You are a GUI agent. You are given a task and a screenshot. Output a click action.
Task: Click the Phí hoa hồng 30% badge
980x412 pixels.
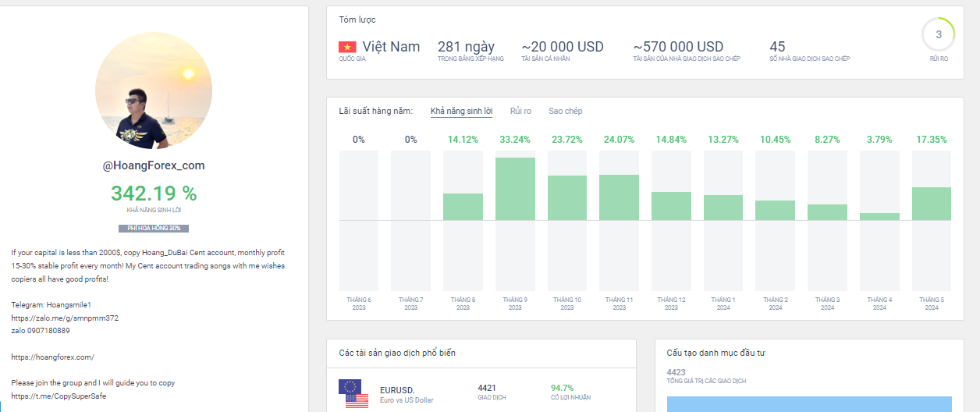pos(154,228)
